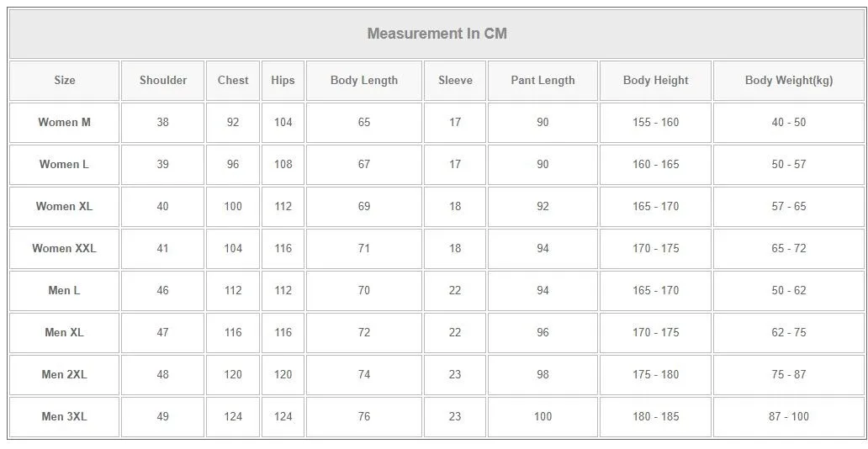The image size is (868, 449).
Task: Select the Chest column header
Action: tap(233, 81)
